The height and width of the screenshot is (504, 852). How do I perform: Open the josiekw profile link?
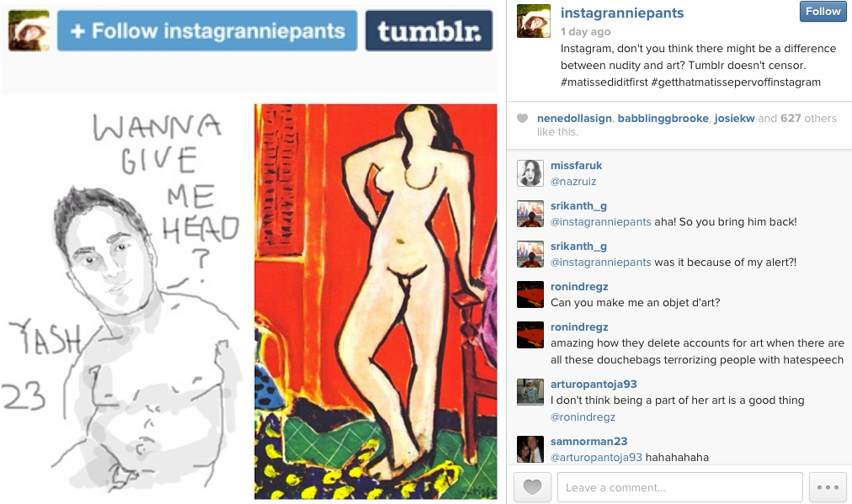click(734, 119)
